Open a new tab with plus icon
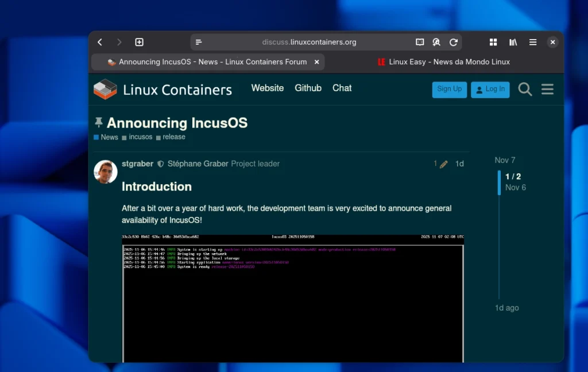 [139, 42]
